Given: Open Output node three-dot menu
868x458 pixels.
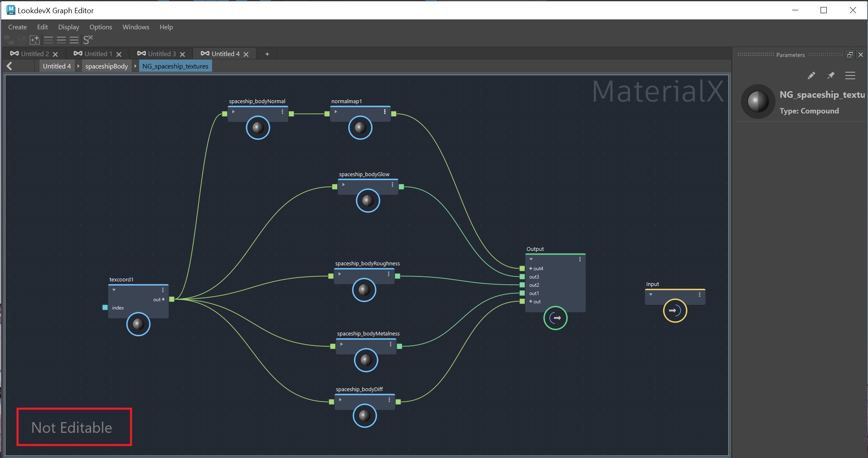Looking at the screenshot, I should 580,260.
